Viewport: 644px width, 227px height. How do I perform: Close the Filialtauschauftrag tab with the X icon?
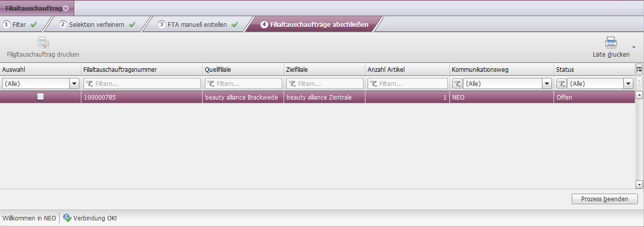(x=66, y=8)
